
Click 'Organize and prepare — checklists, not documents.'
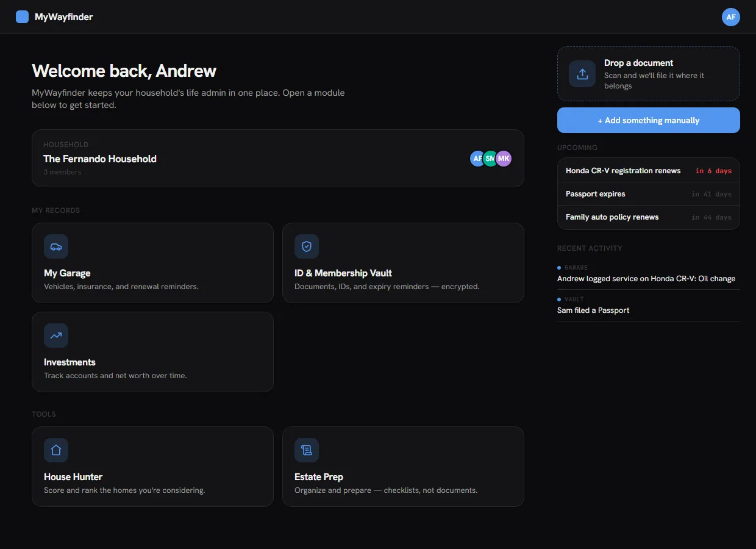click(386, 490)
